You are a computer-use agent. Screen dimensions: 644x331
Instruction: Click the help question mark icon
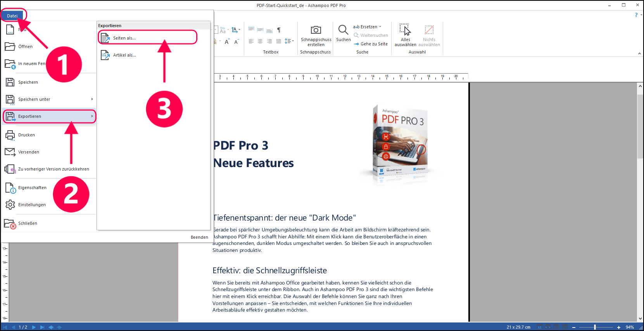click(636, 15)
